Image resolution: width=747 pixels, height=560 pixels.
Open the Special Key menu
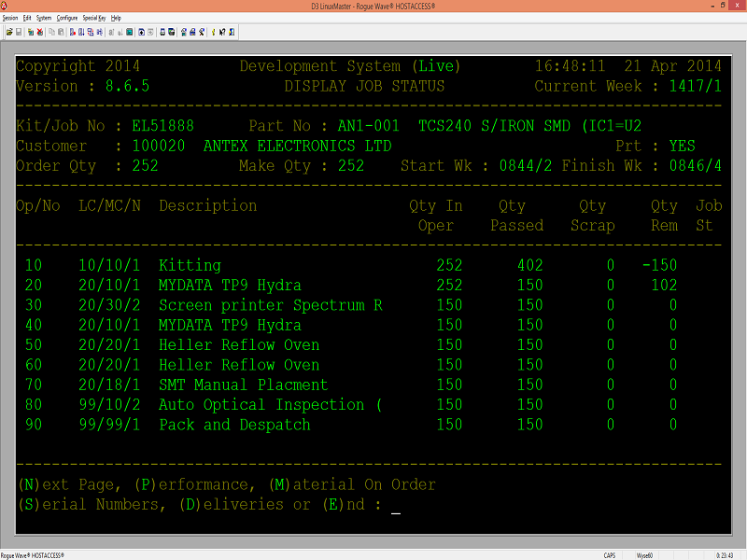pos(94,18)
